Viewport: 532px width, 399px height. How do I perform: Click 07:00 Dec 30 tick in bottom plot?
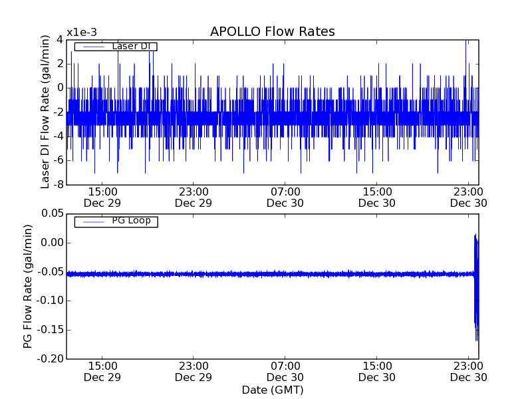pyautogui.click(x=285, y=371)
